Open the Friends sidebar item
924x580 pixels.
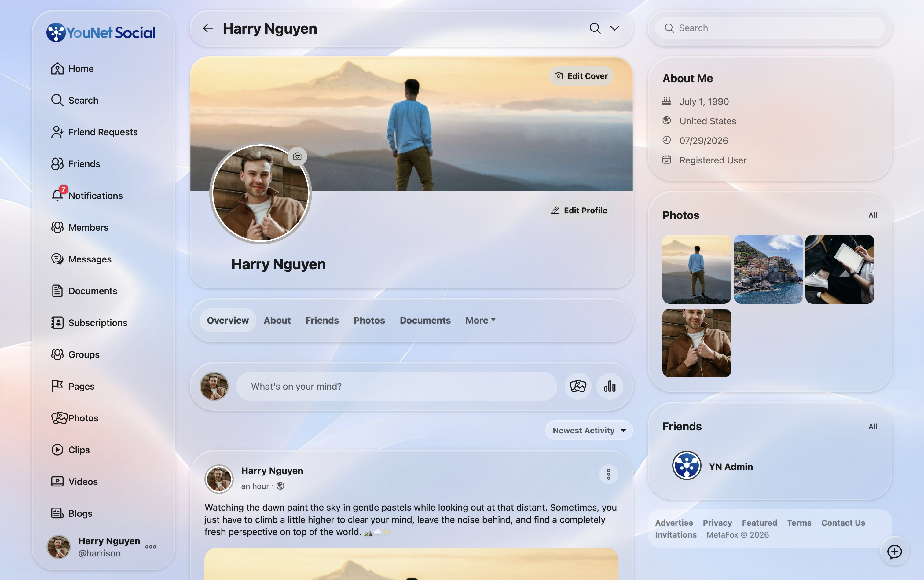click(x=75, y=164)
